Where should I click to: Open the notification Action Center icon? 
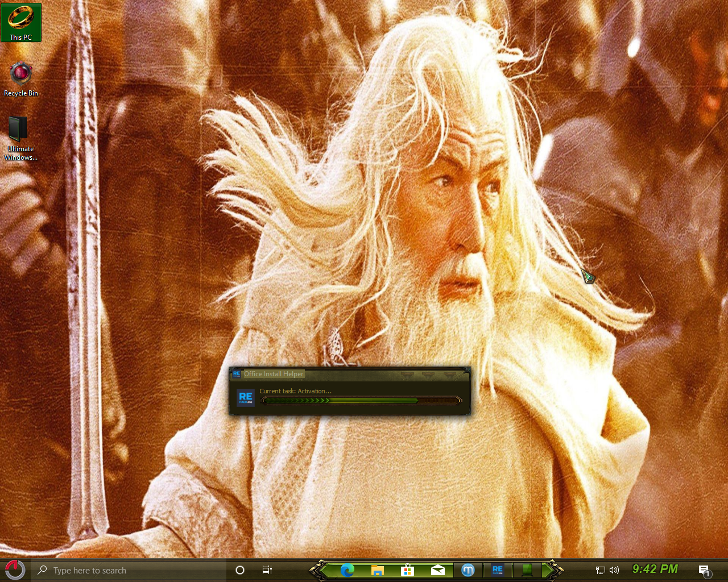coord(704,570)
